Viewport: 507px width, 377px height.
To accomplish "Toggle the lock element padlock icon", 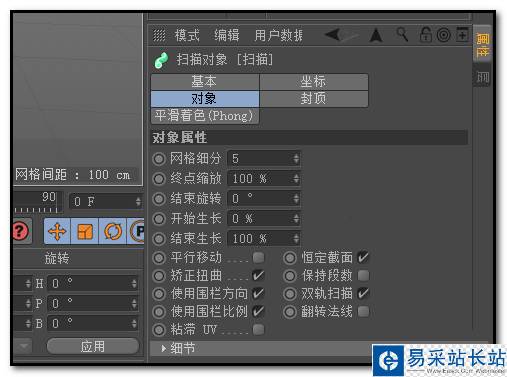I will (426, 35).
